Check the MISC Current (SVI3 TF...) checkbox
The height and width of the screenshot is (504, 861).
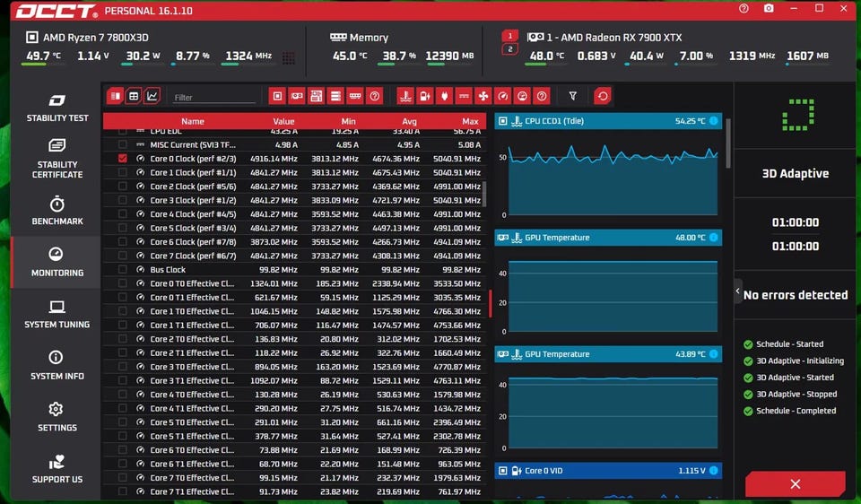pos(122,144)
